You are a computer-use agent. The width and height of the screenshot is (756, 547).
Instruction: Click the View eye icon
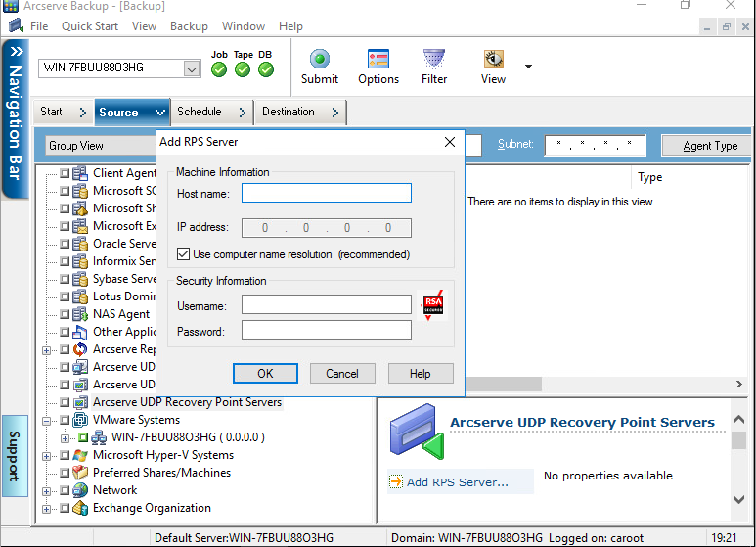pos(493,59)
